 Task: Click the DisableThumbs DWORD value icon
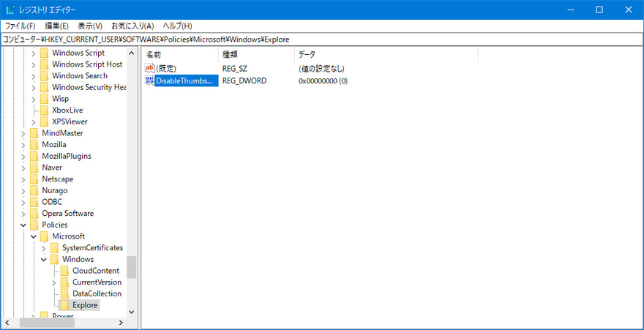coord(150,81)
